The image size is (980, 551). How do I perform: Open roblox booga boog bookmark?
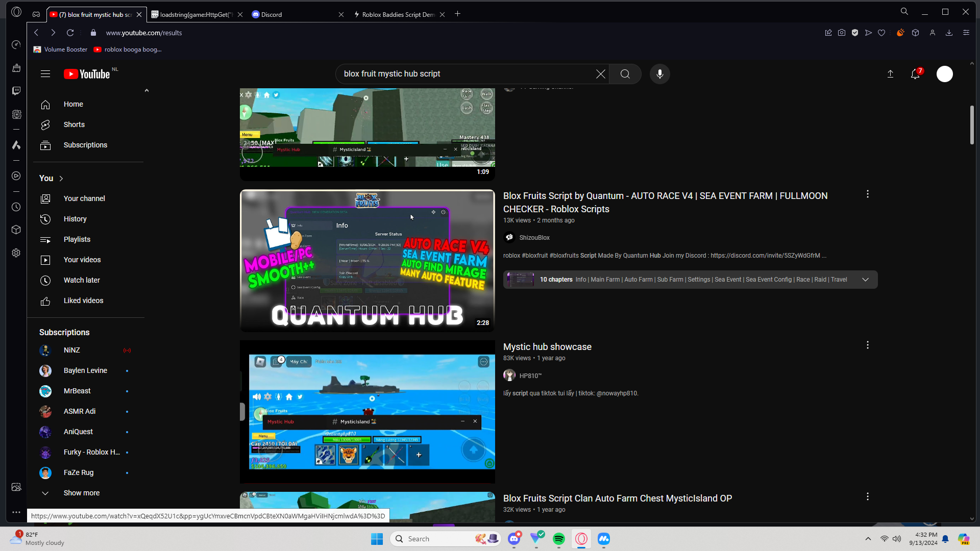[128, 49]
